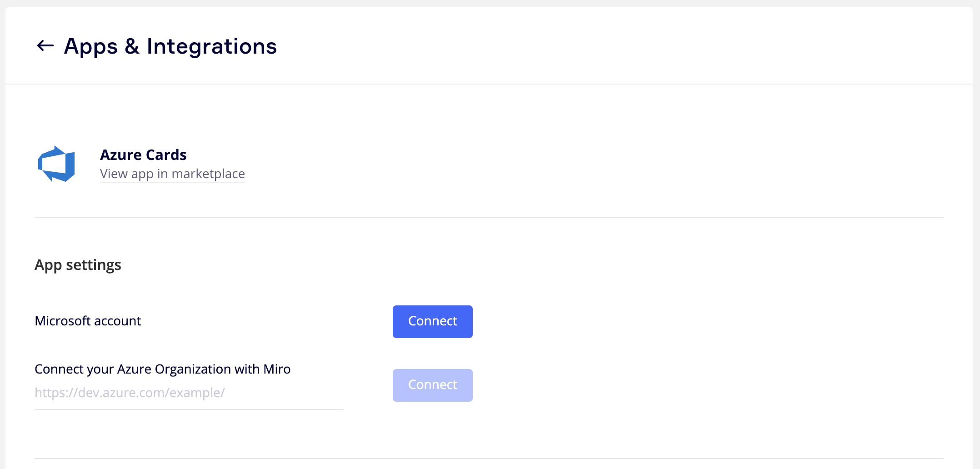
Task: Click the Azure DevOps logo icon
Action: pyautogui.click(x=56, y=164)
